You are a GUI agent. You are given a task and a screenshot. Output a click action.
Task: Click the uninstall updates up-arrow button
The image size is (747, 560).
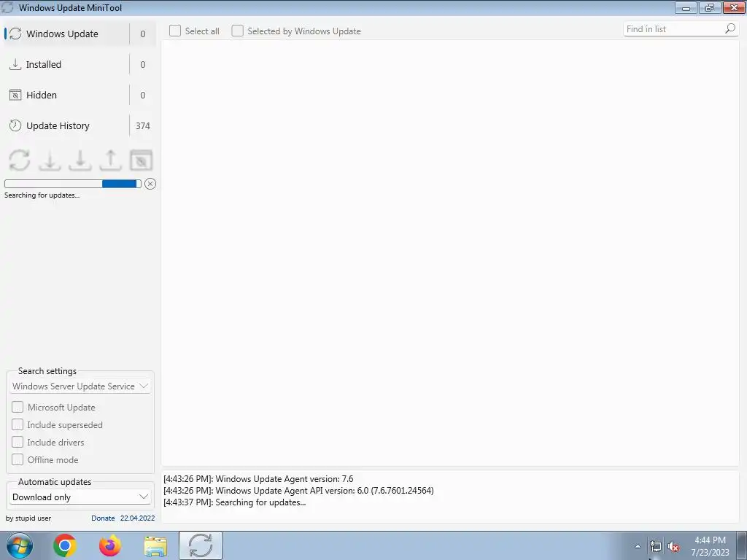tap(111, 160)
